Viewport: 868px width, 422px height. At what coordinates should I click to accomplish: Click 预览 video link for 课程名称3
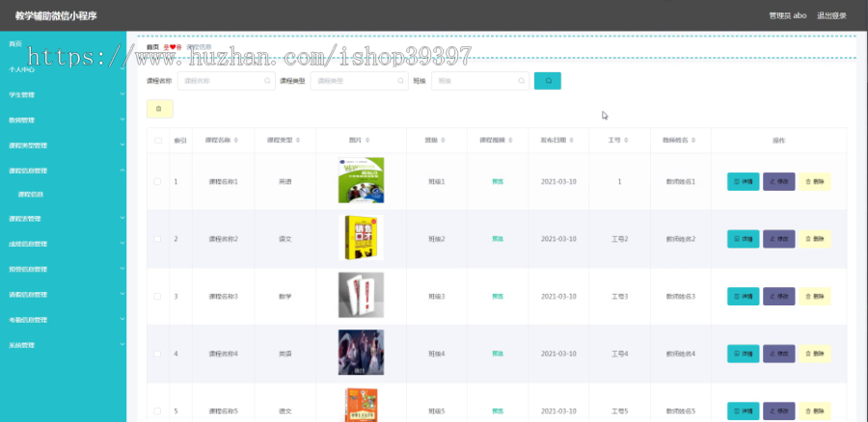coord(498,297)
